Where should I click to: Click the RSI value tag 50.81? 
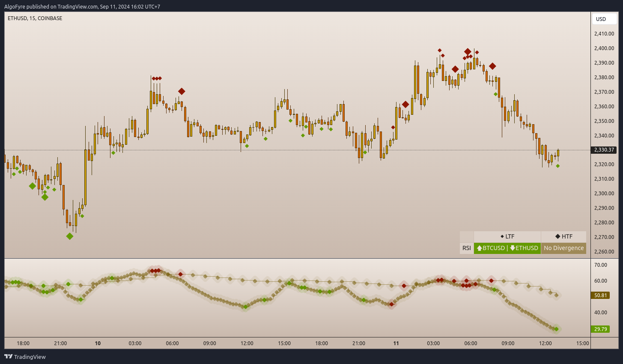(601, 295)
